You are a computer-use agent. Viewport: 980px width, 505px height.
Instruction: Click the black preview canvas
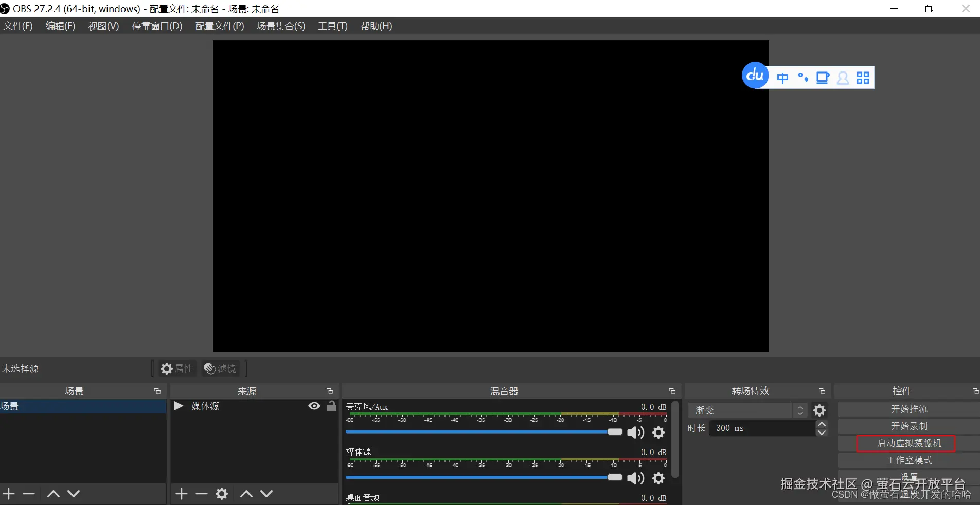(491, 196)
